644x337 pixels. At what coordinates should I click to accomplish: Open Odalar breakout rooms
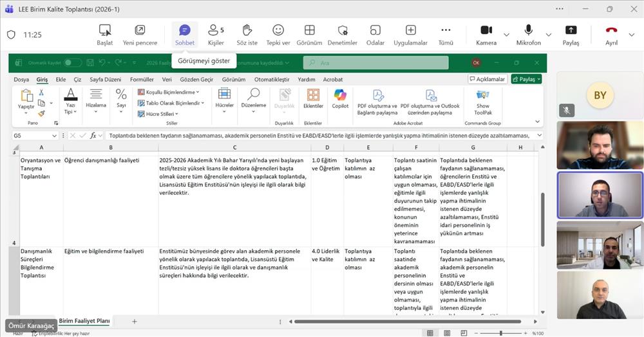click(x=375, y=35)
